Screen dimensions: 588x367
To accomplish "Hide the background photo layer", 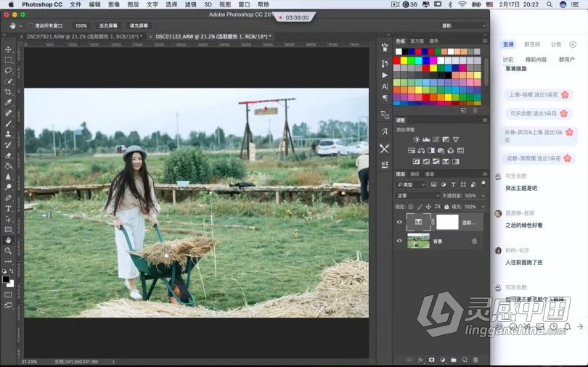I will point(399,241).
